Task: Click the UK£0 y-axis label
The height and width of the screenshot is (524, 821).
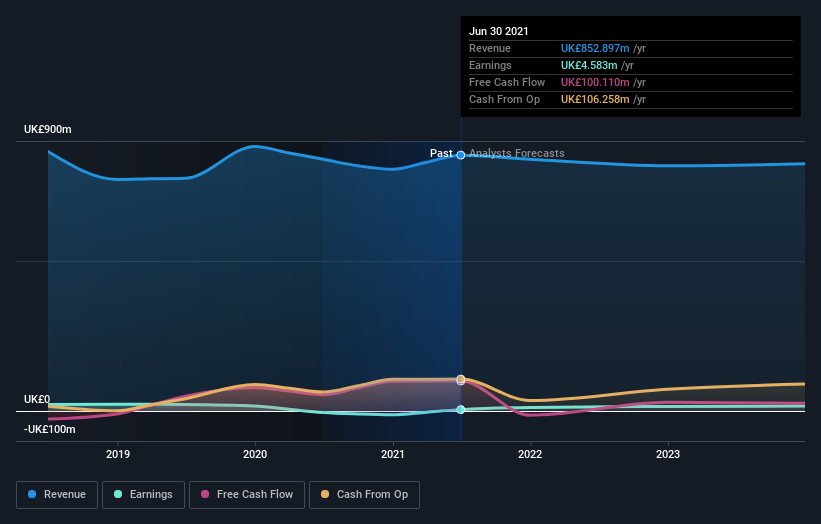Action: pyautogui.click(x=37, y=399)
